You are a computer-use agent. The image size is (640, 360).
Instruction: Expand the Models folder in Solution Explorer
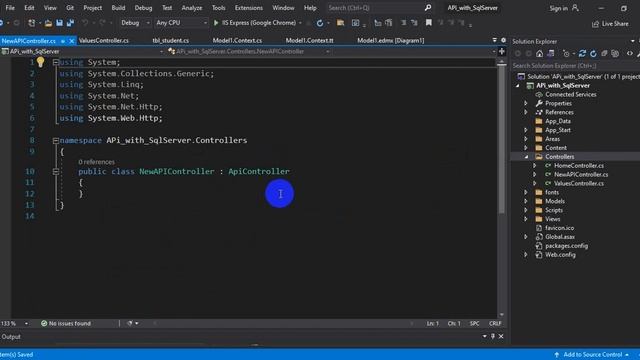click(526, 201)
